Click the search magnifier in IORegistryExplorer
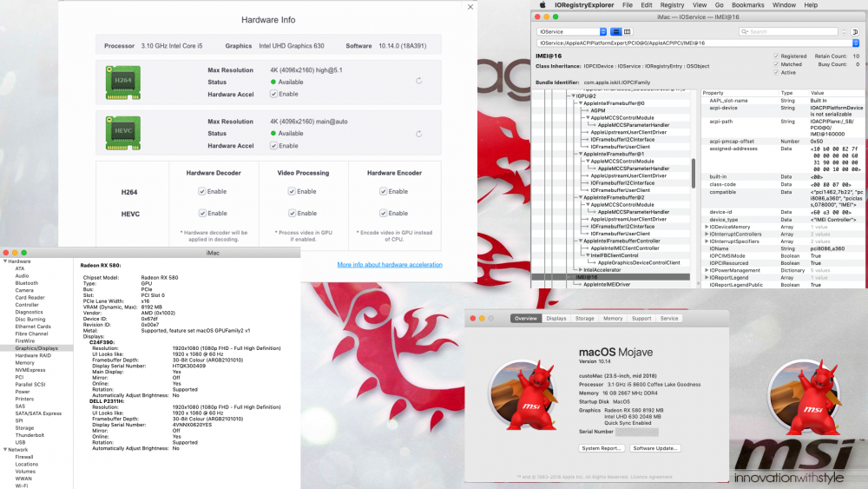868x489 pixels. pyautogui.click(x=745, y=31)
